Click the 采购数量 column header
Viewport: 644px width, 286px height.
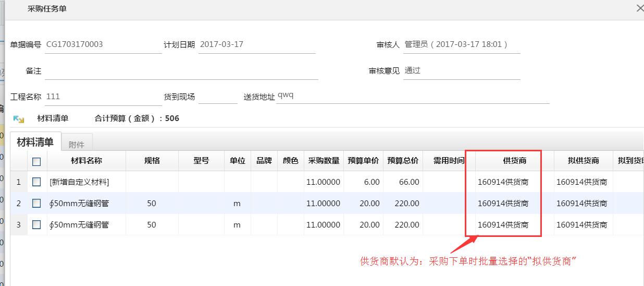[324, 161]
